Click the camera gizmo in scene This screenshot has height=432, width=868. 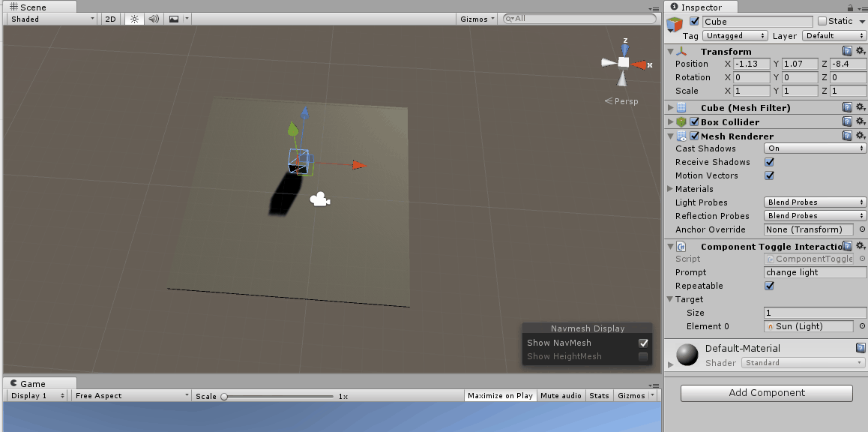(x=320, y=199)
